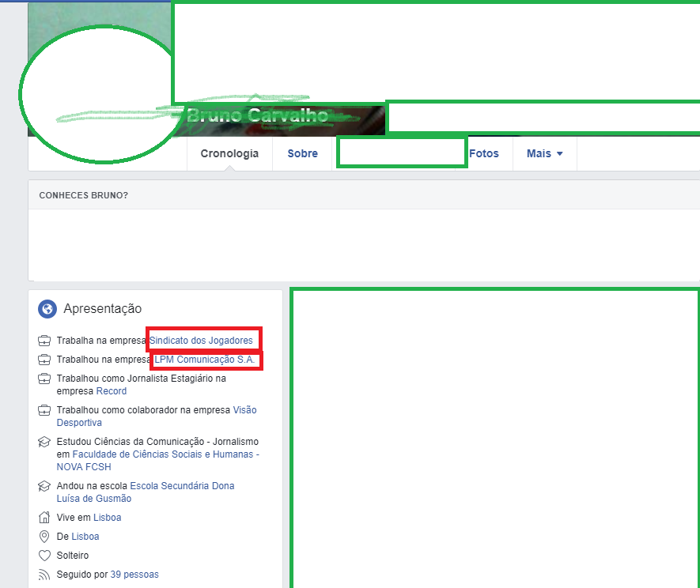
Task: Click the Bruno Carvalho profile name
Action: pyautogui.click(x=258, y=115)
